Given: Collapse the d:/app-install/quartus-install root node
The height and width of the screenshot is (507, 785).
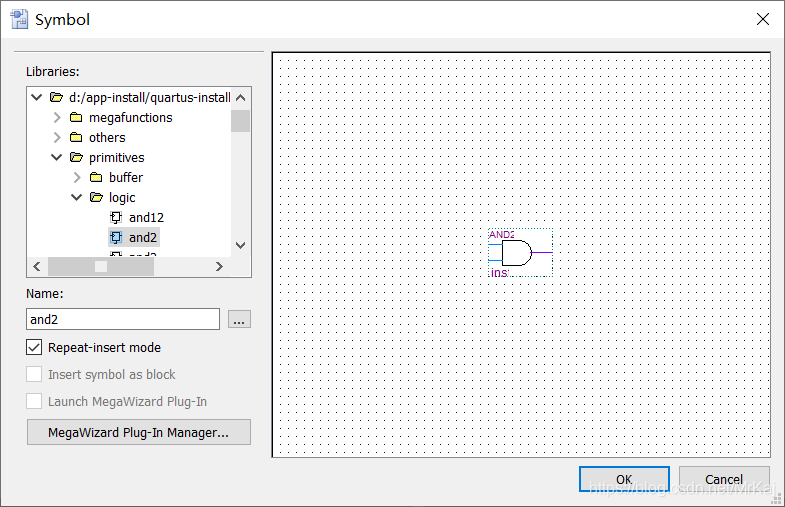Looking at the screenshot, I should [x=37, y=97].
